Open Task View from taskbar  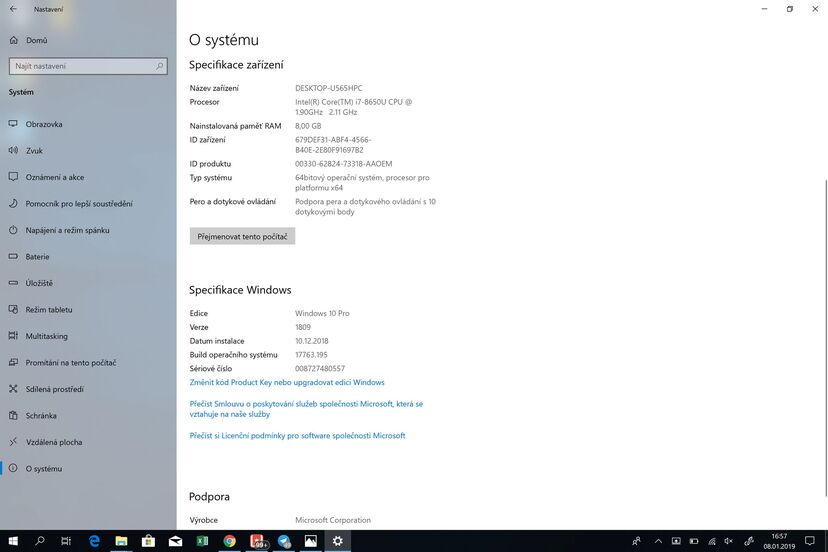pos(66,541)
